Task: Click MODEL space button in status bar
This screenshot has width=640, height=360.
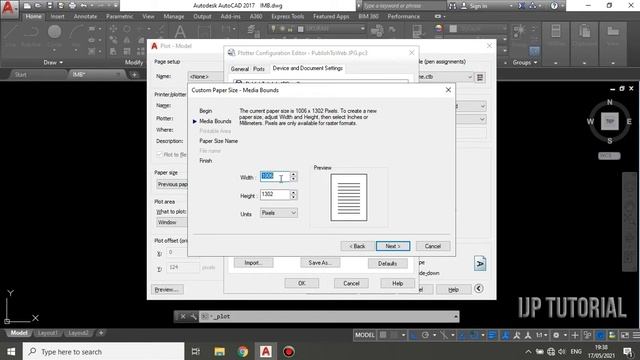Action: 364,335
